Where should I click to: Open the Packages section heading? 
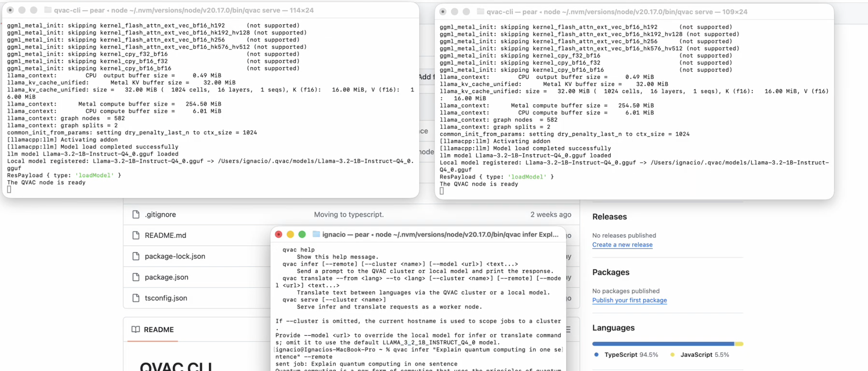[x=610, y=272]
